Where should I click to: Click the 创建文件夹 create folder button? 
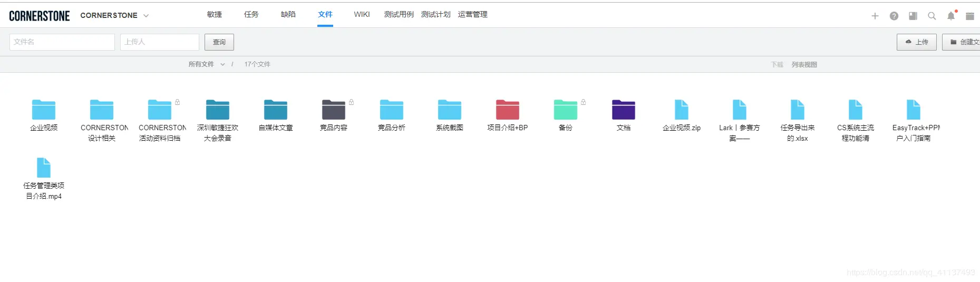[x=961, y=42]
